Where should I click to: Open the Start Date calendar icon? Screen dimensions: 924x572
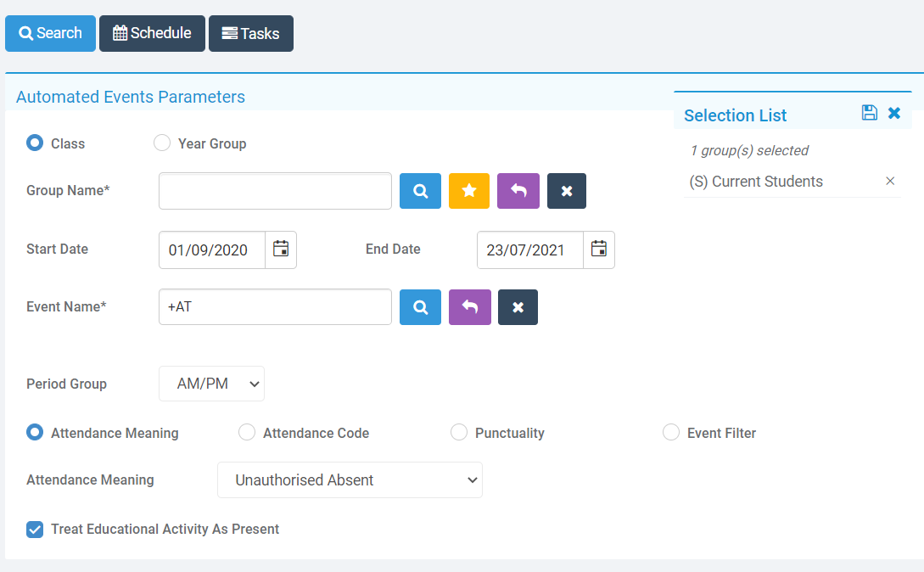click(281, 250)
